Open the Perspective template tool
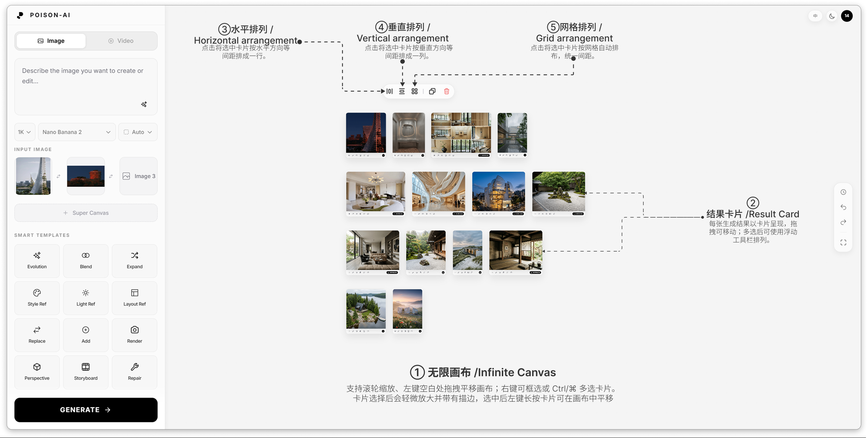 click(37, 372)
